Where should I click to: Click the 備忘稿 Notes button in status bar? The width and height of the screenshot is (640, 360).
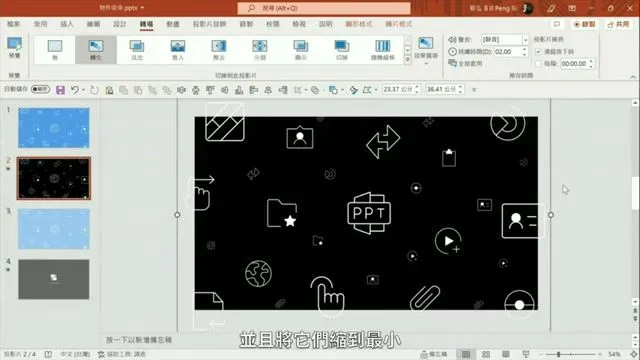coord(434,354)
